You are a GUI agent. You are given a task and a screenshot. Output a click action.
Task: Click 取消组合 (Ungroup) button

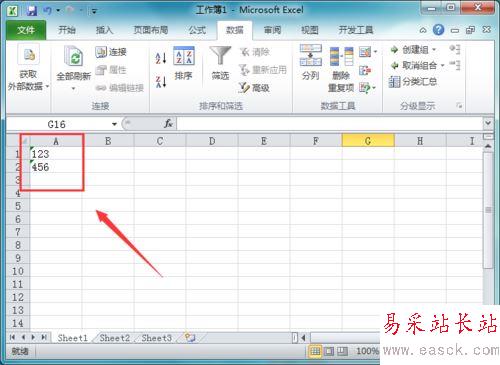coord(414,65)
